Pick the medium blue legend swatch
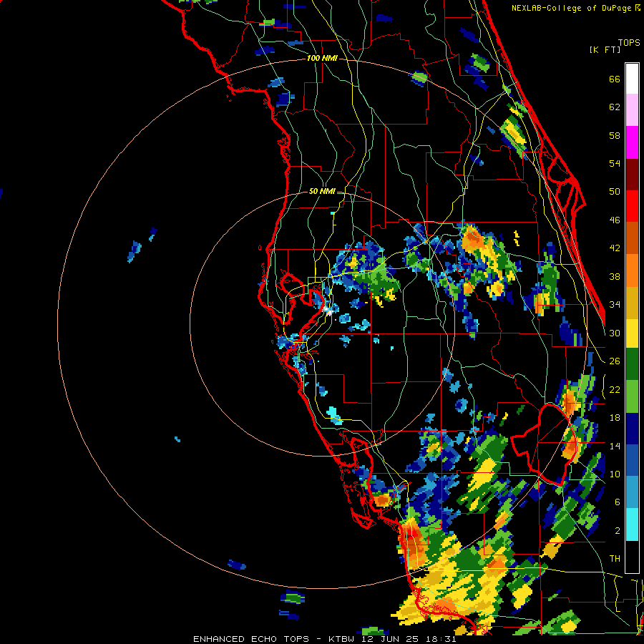The height and width of the screenshot is (644, 644). pyautogui.click(x=632, y=461)
